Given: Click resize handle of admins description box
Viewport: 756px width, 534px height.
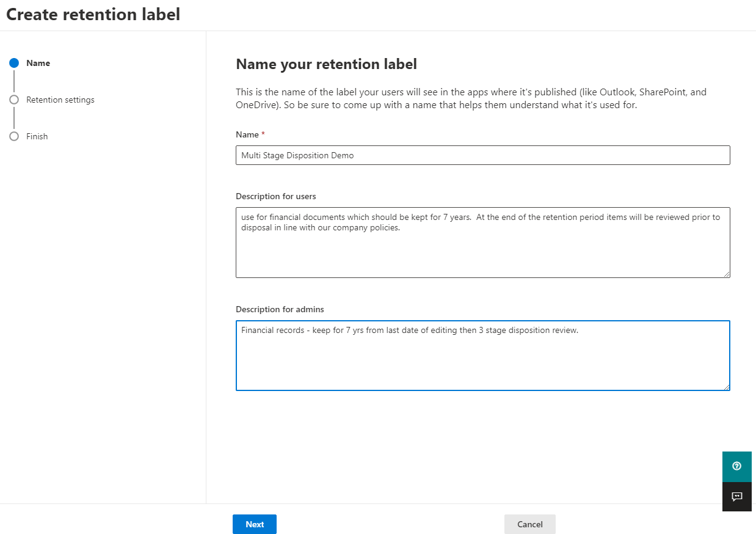Looking at the screenshot, I should [x=726, y=387].
